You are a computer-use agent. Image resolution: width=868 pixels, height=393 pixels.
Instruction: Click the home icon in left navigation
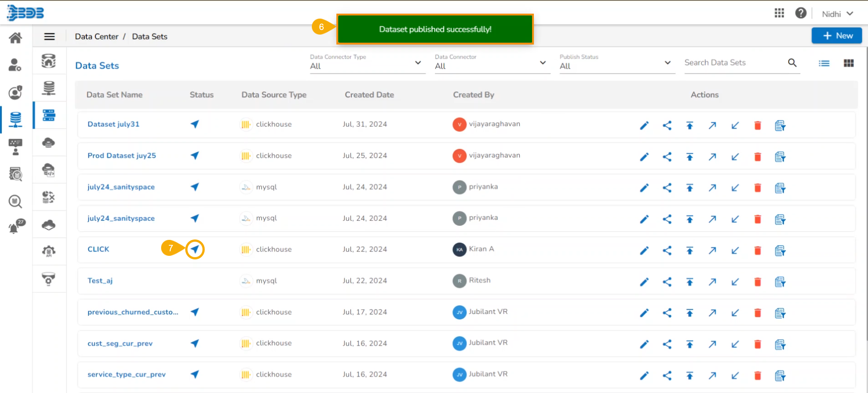click(15, 38)
